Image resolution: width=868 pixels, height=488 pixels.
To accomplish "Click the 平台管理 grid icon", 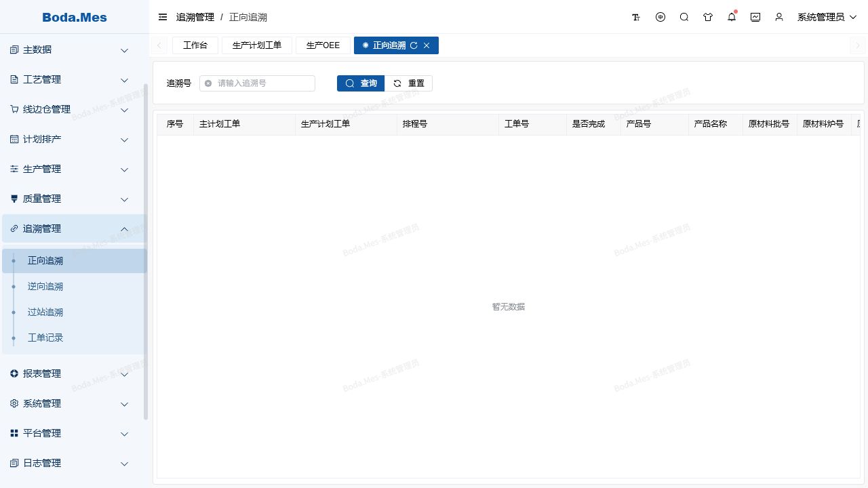I will click(x=14, y=433).
